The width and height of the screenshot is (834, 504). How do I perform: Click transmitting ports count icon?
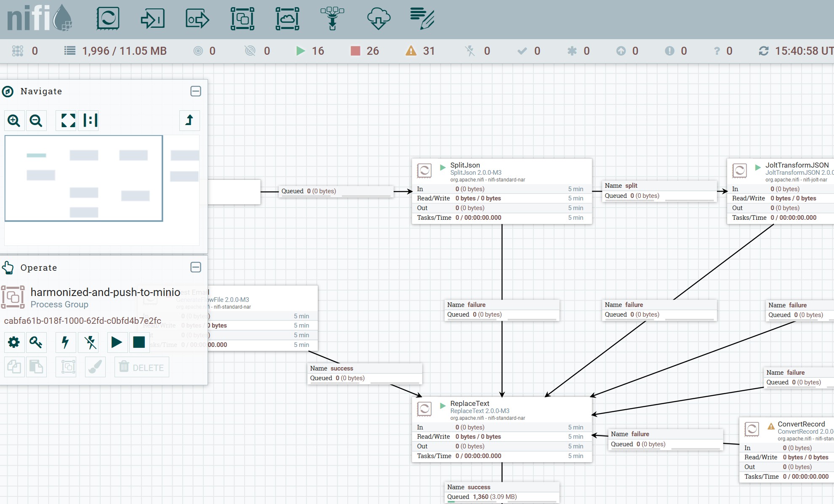tap(198, 51)
